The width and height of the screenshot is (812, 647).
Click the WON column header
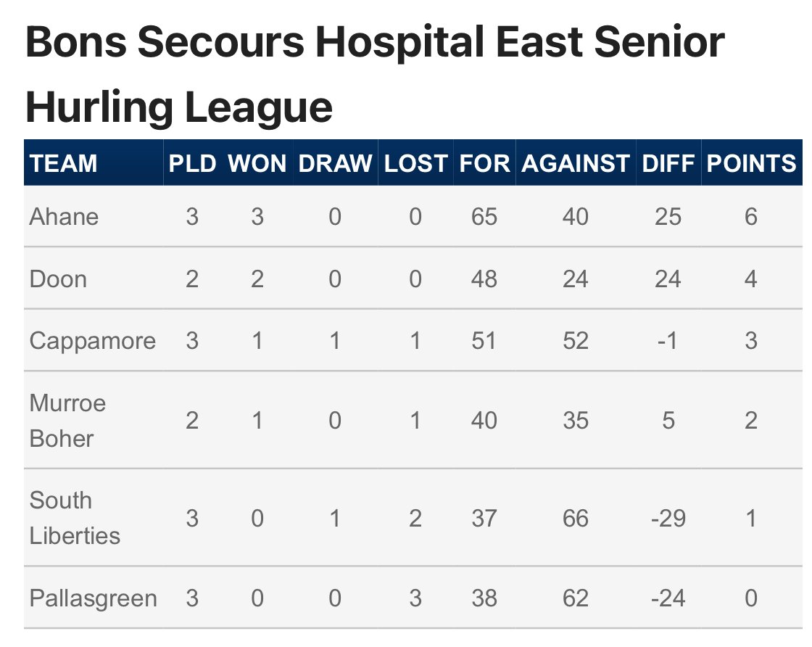click(x=257, y=164)
